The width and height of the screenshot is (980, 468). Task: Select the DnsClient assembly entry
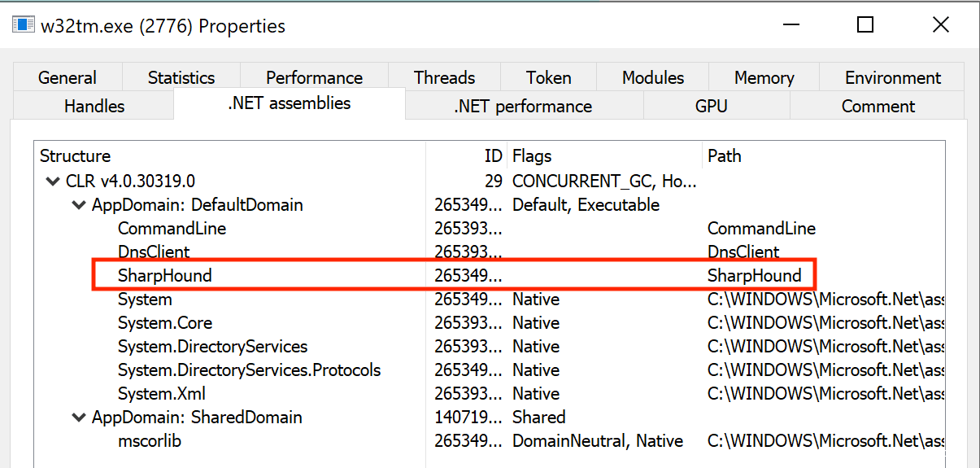click(154, 252)
